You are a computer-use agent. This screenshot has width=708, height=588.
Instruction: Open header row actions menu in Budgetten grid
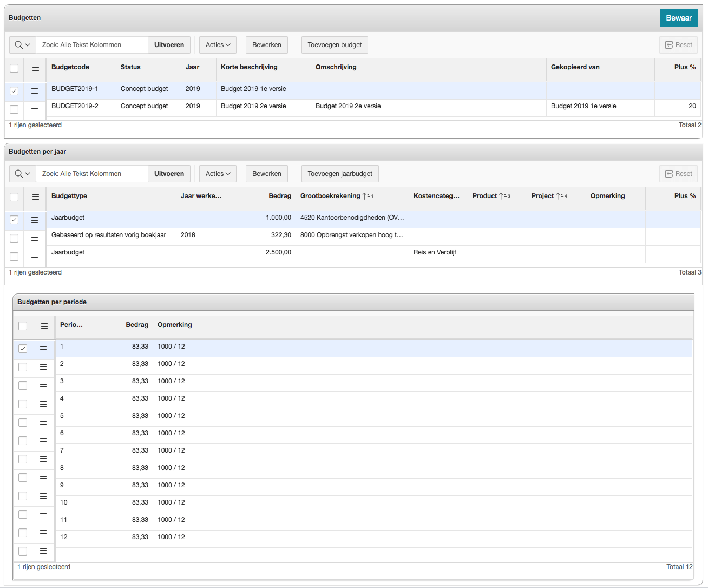[x=36, y=68]
